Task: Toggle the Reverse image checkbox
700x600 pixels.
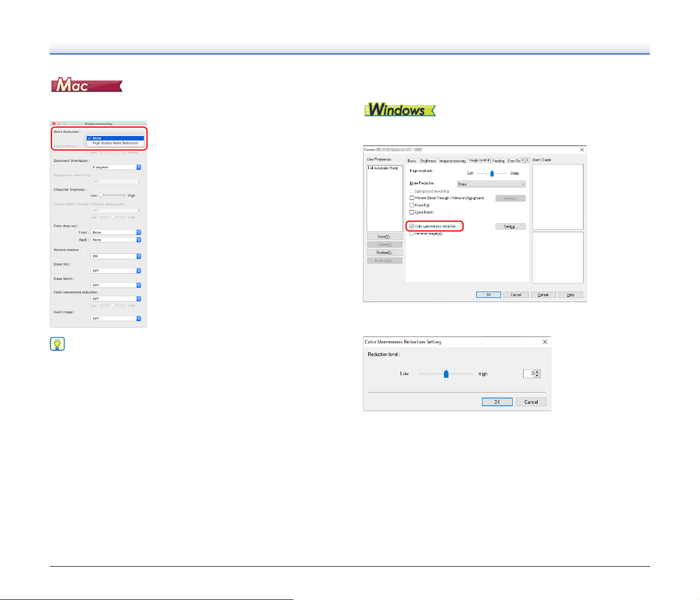Action: coord(412,233)
